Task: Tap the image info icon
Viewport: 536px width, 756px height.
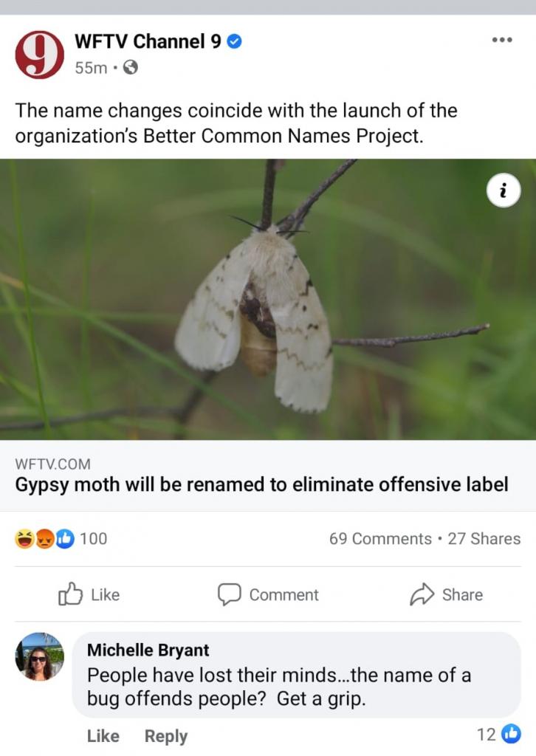Action: (x=504, y=192)
